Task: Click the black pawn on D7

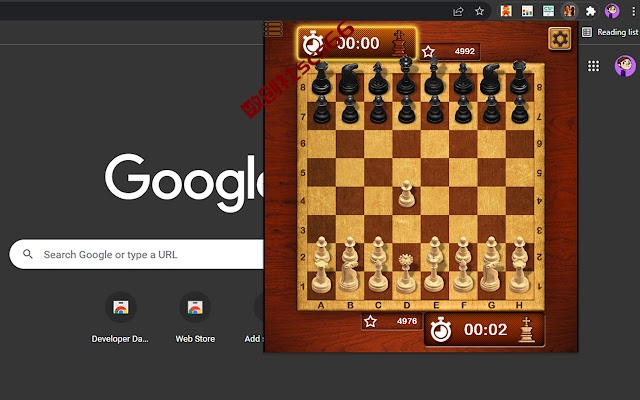Action: pos(406,109)
